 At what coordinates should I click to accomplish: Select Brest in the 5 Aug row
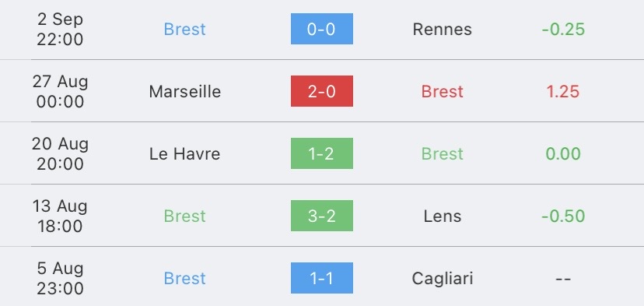click(x=185, y=279)
